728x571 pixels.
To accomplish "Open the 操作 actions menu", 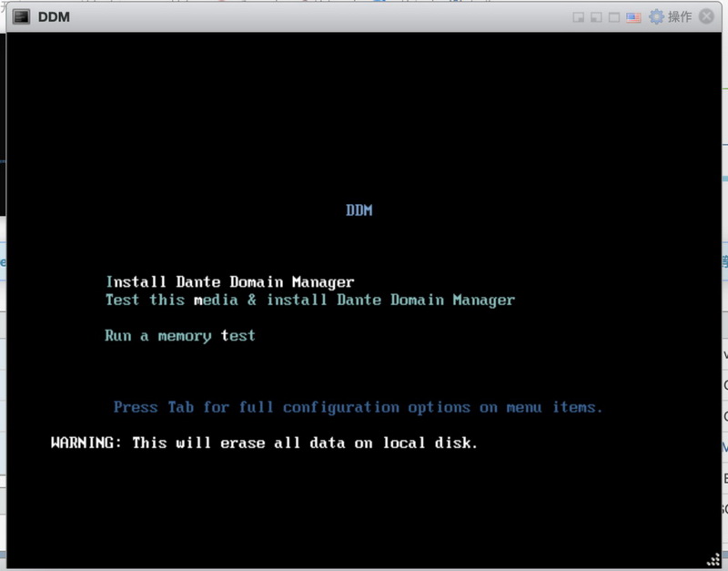I will tap(680, 17).
